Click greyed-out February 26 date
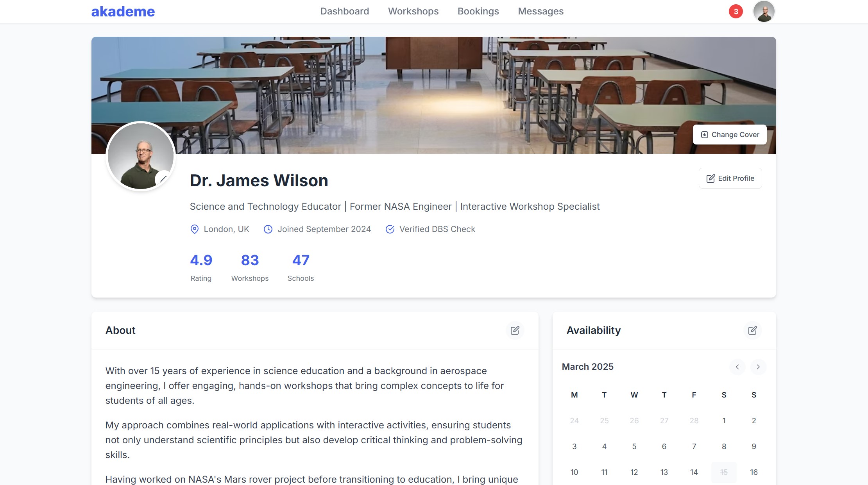Screen dimensions: 868x485 point(634,421)
